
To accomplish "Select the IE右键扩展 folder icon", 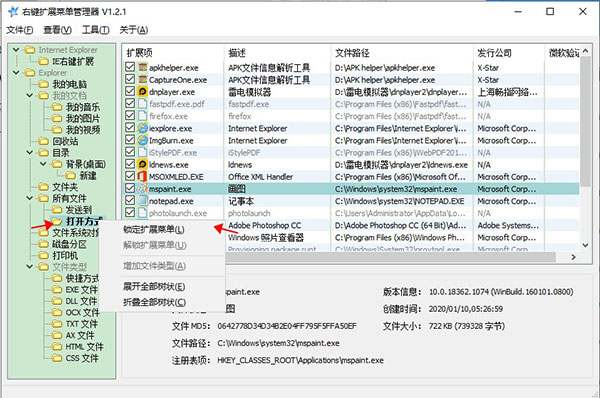I will coord(43,61).
